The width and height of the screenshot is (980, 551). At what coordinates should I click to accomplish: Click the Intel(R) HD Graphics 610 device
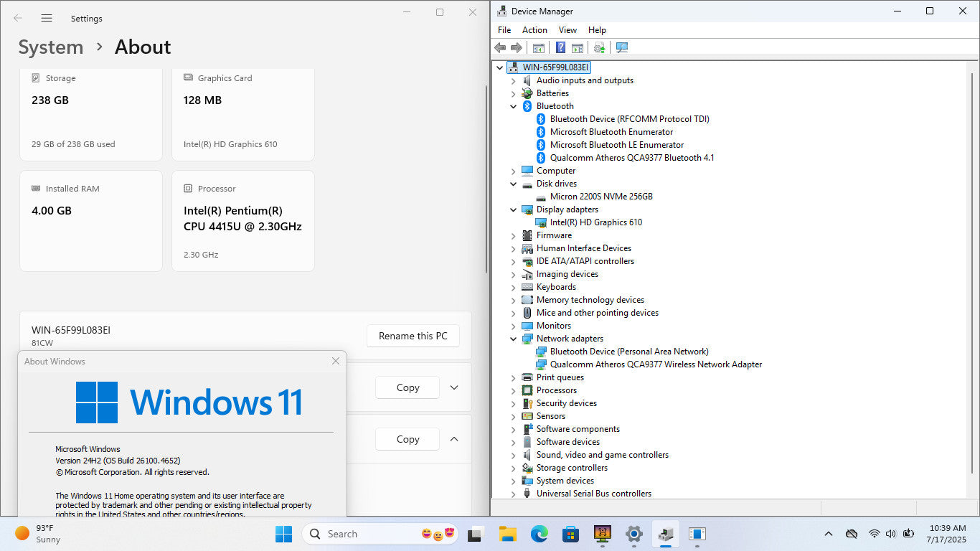(x=595, y=222)
